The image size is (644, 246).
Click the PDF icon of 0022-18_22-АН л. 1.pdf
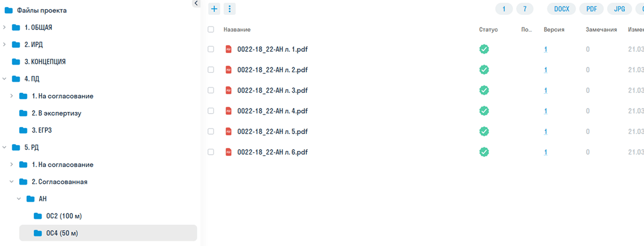click(x=229, y=49)
